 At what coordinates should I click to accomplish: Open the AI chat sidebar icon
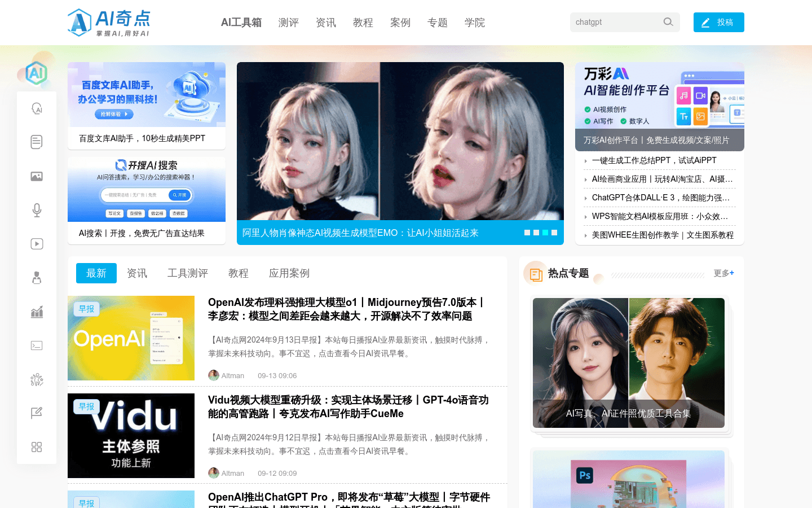pos(37,108)
